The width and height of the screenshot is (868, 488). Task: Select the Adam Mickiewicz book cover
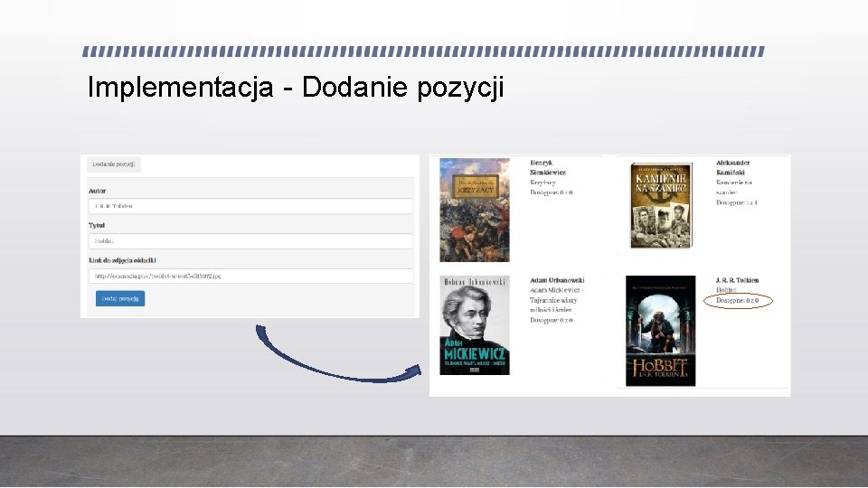tap(475, 325)
